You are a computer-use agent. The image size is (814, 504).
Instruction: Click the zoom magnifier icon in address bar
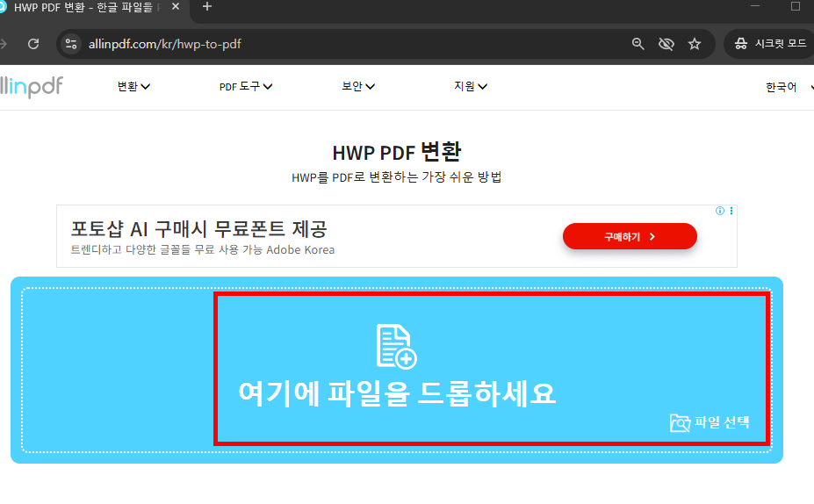point(638,44)
